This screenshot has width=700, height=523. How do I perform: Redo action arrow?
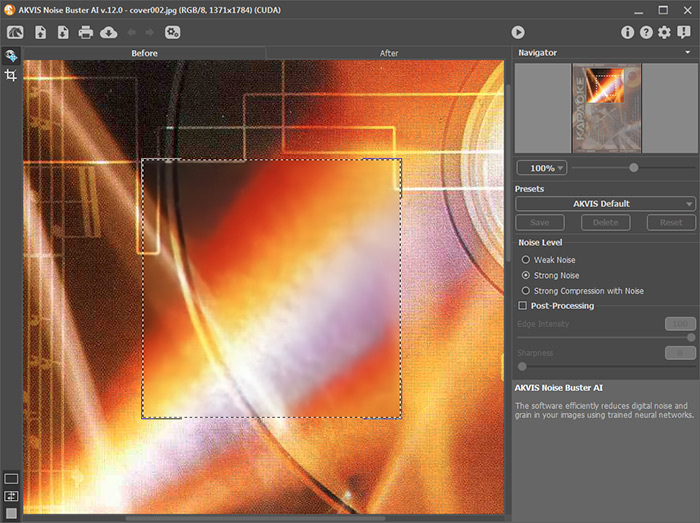(150, 33)
